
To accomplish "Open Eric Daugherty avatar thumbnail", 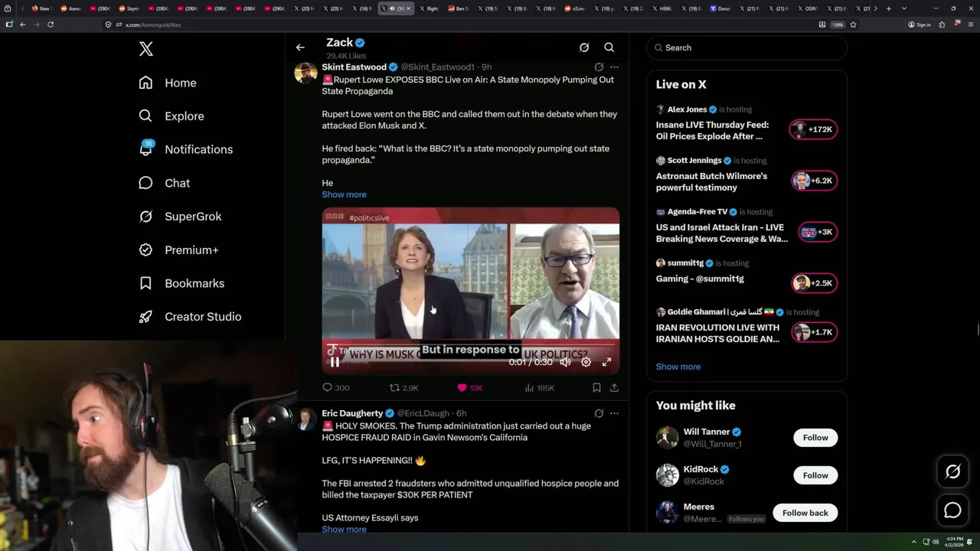I will [x=306, y=419].
